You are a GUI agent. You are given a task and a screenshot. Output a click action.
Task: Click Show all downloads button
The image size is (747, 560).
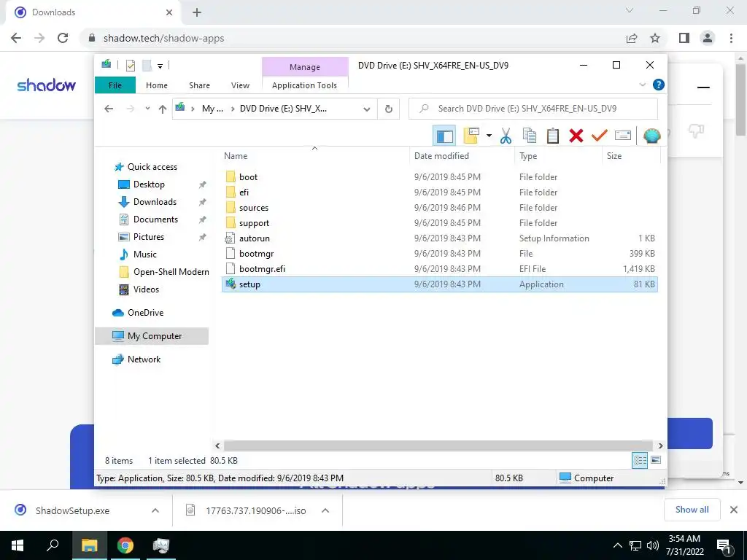(692, 510)
